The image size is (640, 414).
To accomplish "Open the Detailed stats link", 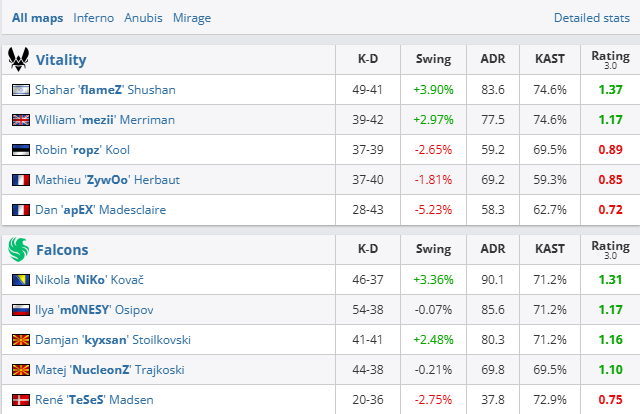I will pos(591,18).
